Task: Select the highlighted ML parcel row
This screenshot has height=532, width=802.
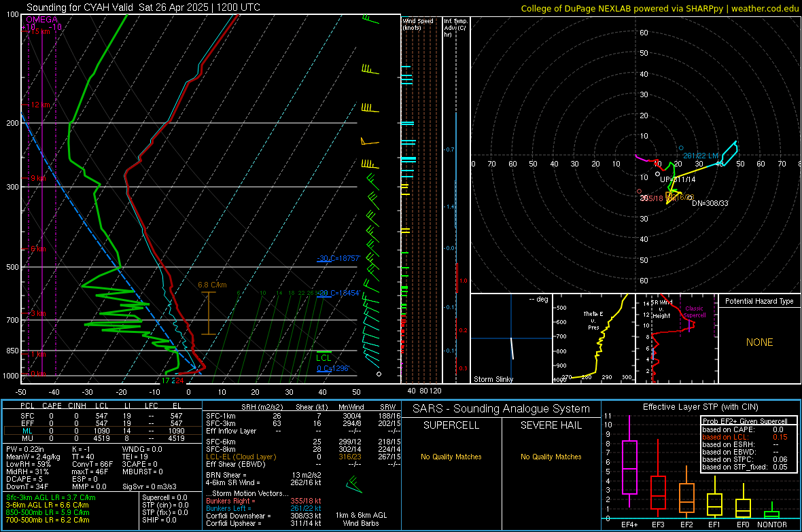Action: tap(103, 431)
